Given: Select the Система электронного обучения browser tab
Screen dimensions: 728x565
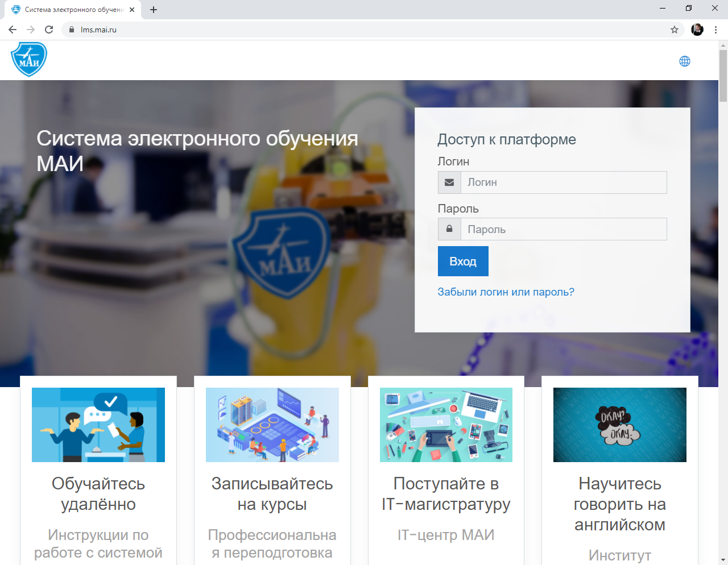Looking at the screenshot, I should click(74, 10).
